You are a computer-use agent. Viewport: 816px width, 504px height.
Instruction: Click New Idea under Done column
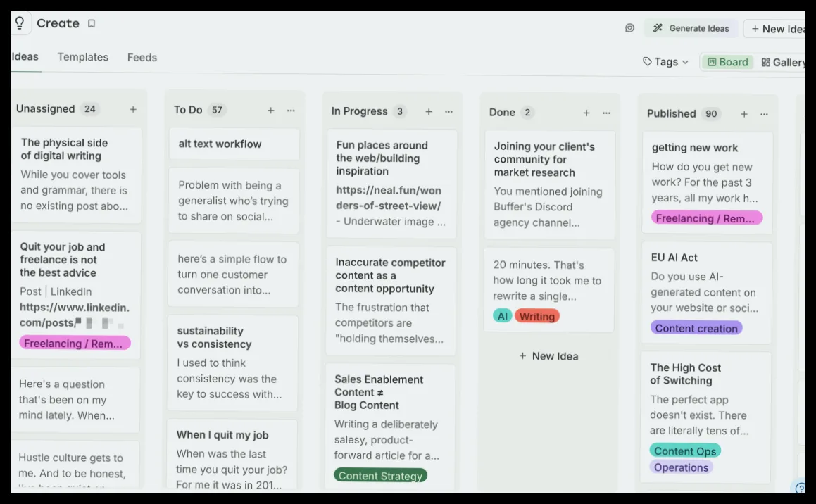point(548,356)
